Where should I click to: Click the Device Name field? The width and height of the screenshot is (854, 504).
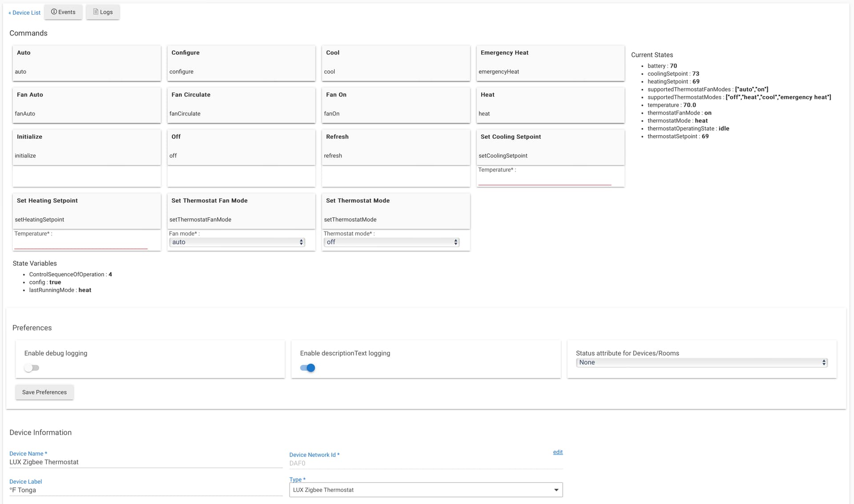pos(145,462)
